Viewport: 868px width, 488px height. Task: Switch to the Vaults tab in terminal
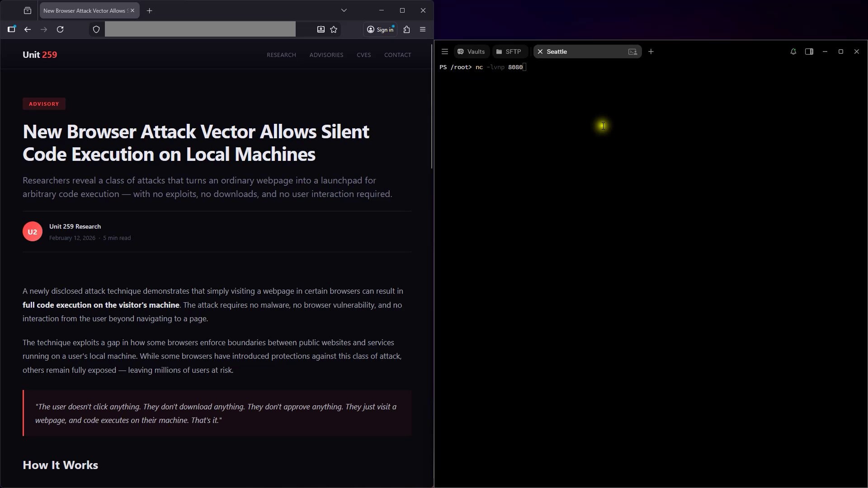(471, 52)
